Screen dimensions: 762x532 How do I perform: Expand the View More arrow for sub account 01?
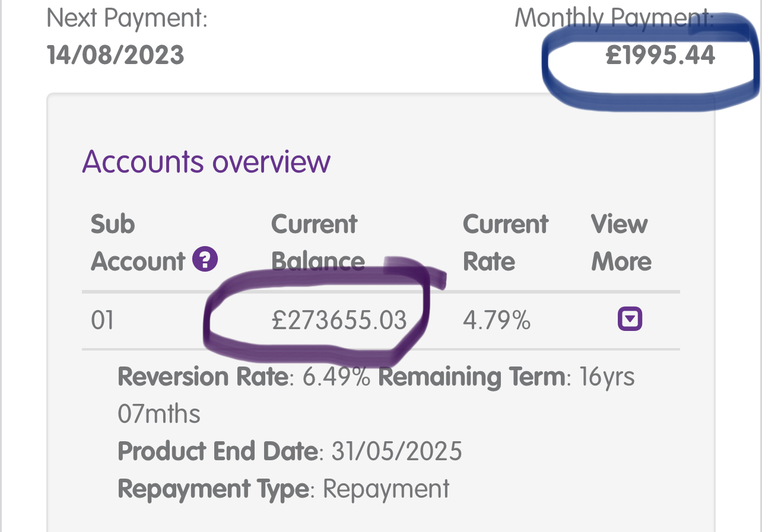tap(630, 320)
